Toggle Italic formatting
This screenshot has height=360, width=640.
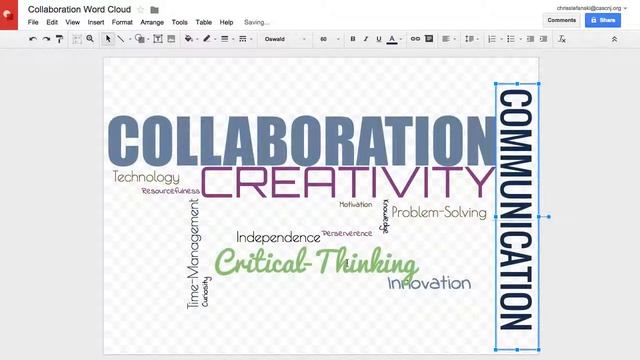coord(366,39)
